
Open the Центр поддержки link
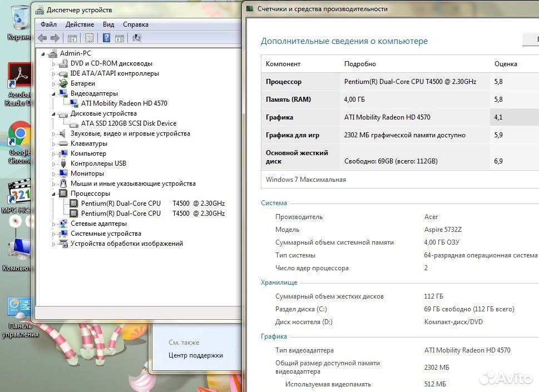196,355
